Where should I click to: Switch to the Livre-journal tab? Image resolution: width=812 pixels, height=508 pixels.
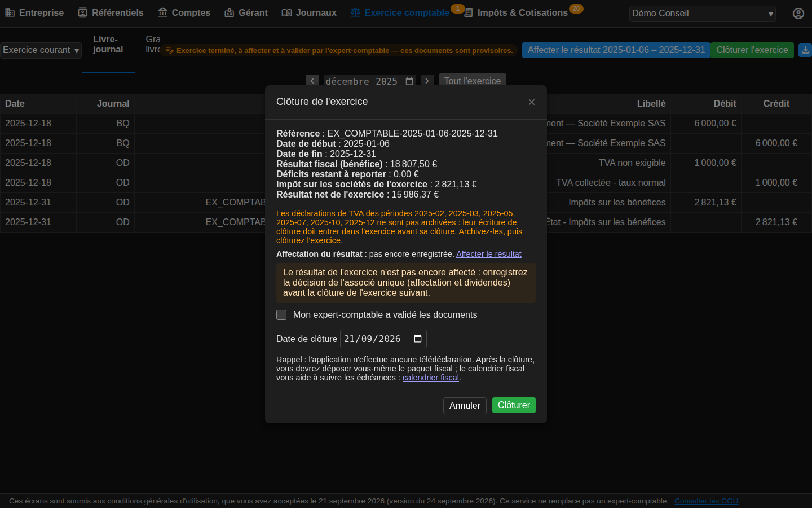click(108, 45)
